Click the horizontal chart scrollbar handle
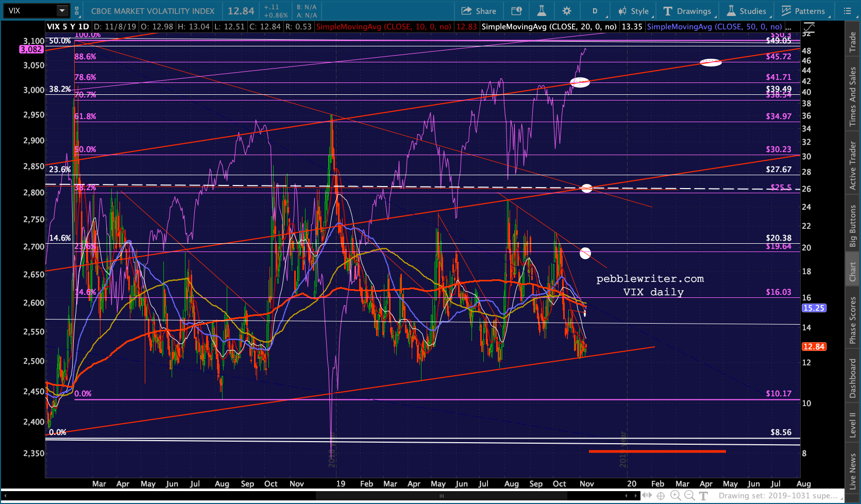861x504 pixels. click(x=441, y=496)
